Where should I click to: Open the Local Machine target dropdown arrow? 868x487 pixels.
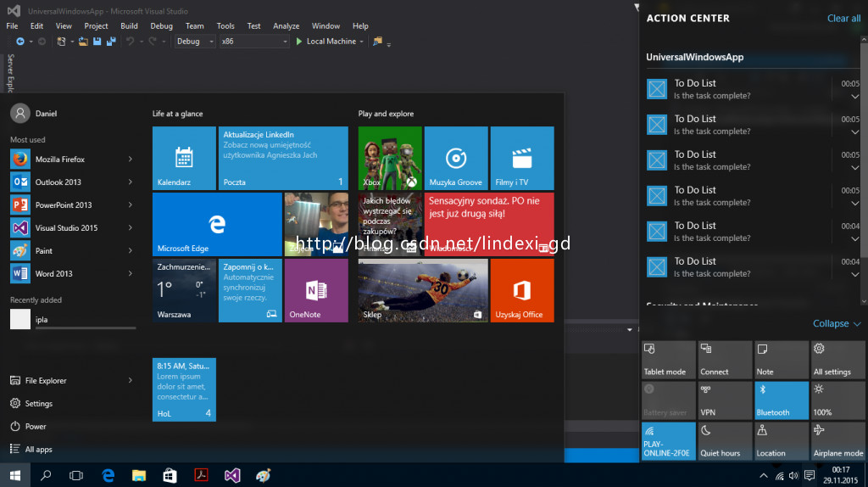click(361, 42)
